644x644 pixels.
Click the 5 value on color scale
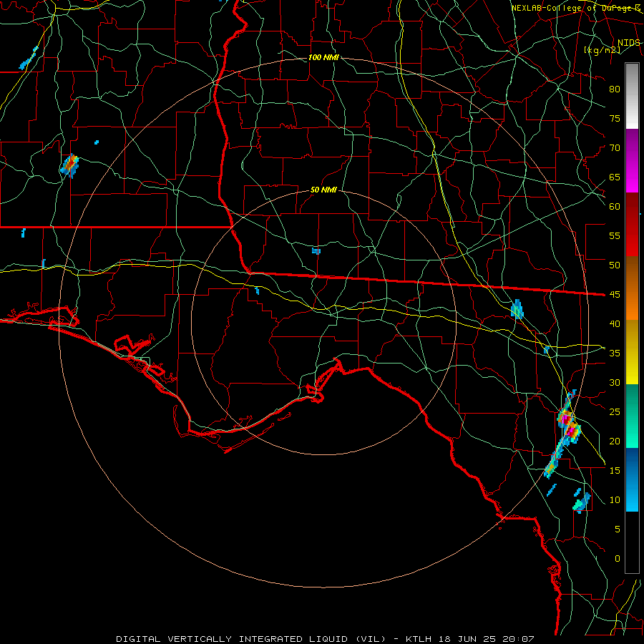618,529
